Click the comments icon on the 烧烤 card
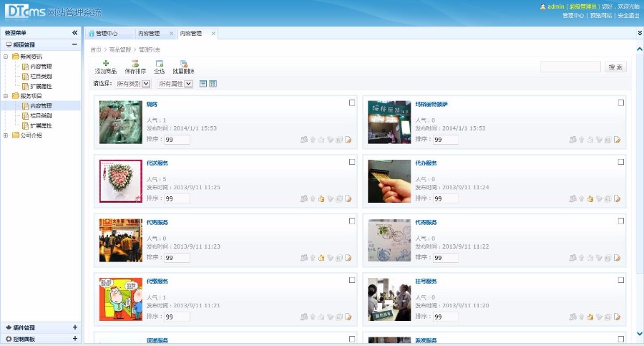Image resolution: width=644 pixels, height=346 pixels. click(x=304, y=140)
